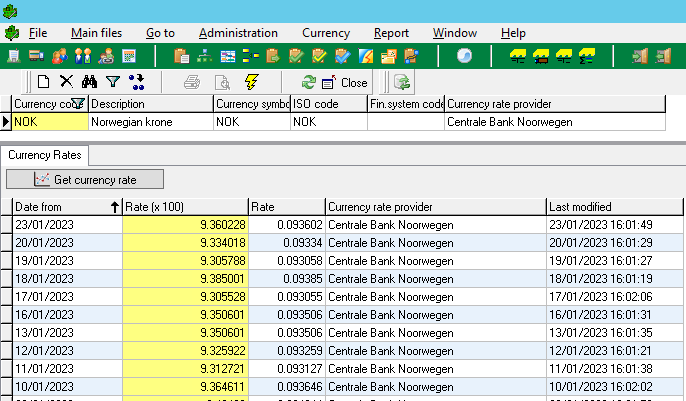This screenshot has height=401, width=686.
Task: Click the clipboard with document icon
Action: [x=181, y=56]
